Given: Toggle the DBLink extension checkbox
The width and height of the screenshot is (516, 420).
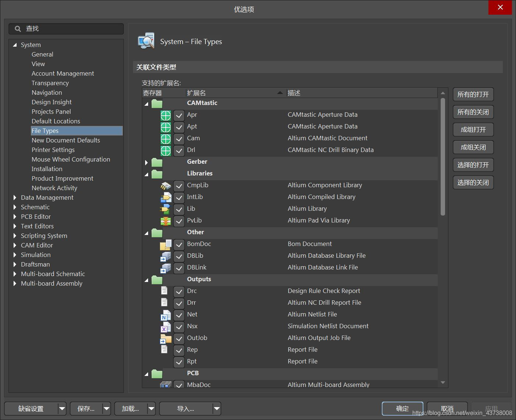Looking at the screenshot, I should coord(179,268).
